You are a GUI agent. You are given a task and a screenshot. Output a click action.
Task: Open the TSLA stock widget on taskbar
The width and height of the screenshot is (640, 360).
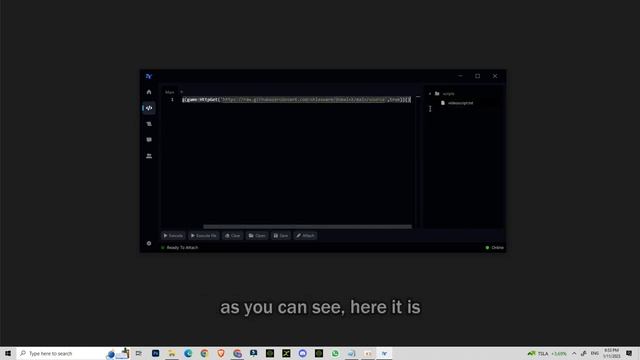tap(547, 353)
